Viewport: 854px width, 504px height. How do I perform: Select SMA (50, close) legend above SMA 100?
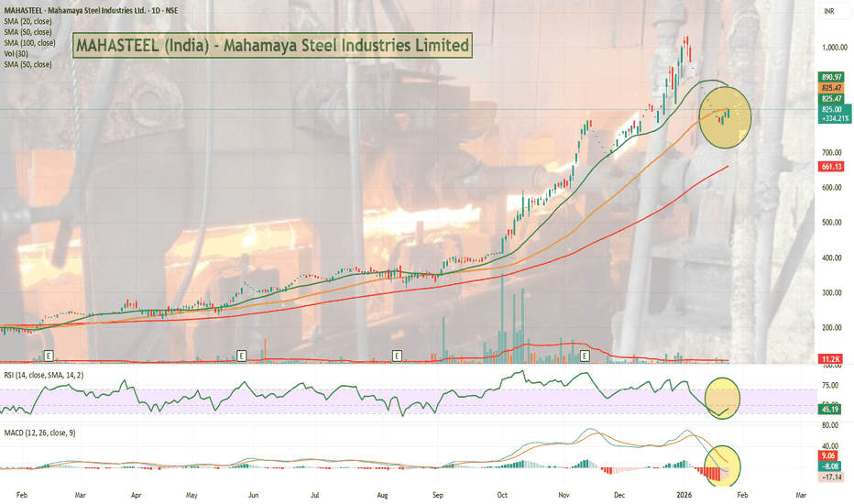(27, 32)
